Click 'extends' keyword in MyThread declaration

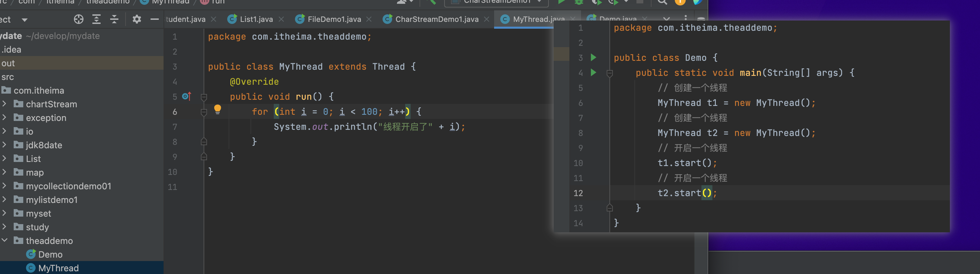pyautogui.click(x=347, y=67)
